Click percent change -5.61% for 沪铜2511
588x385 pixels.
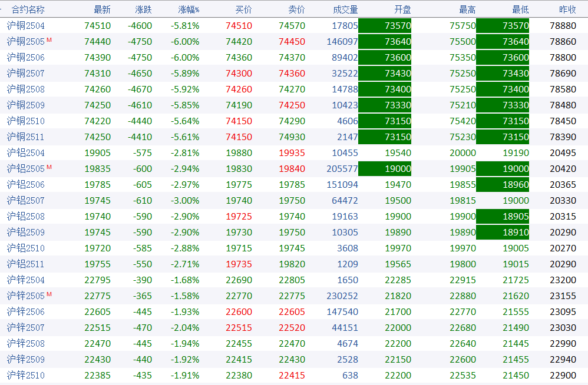185,137
